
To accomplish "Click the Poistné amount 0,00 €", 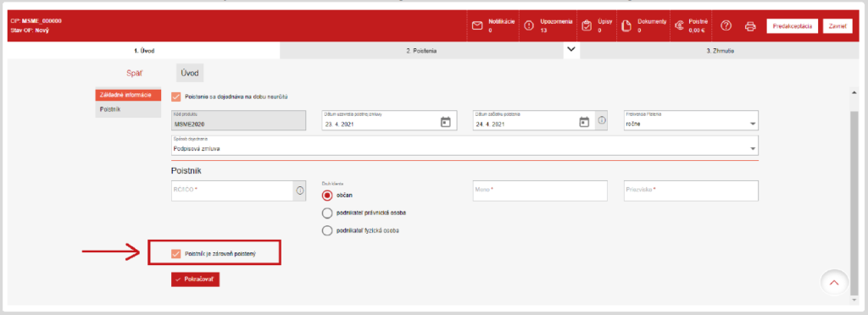I will pyautogui.click(x=697, y=31).
